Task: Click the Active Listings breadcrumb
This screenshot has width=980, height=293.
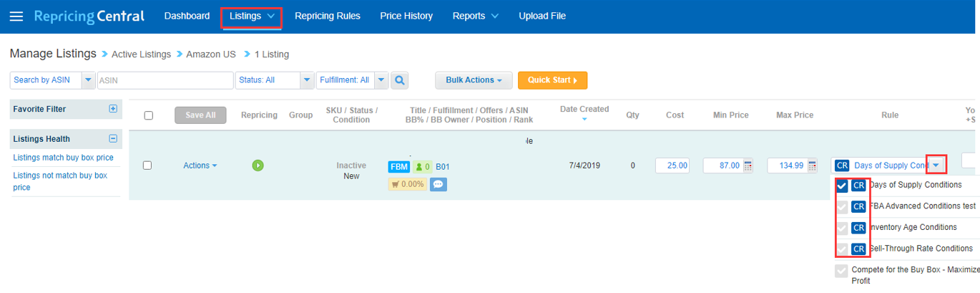Action: point(141,54)
